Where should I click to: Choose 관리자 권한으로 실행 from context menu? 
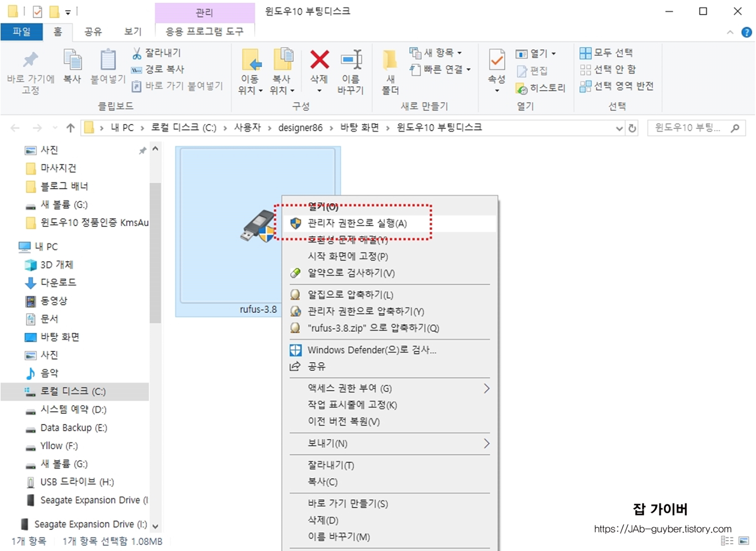tap(390, 224)
